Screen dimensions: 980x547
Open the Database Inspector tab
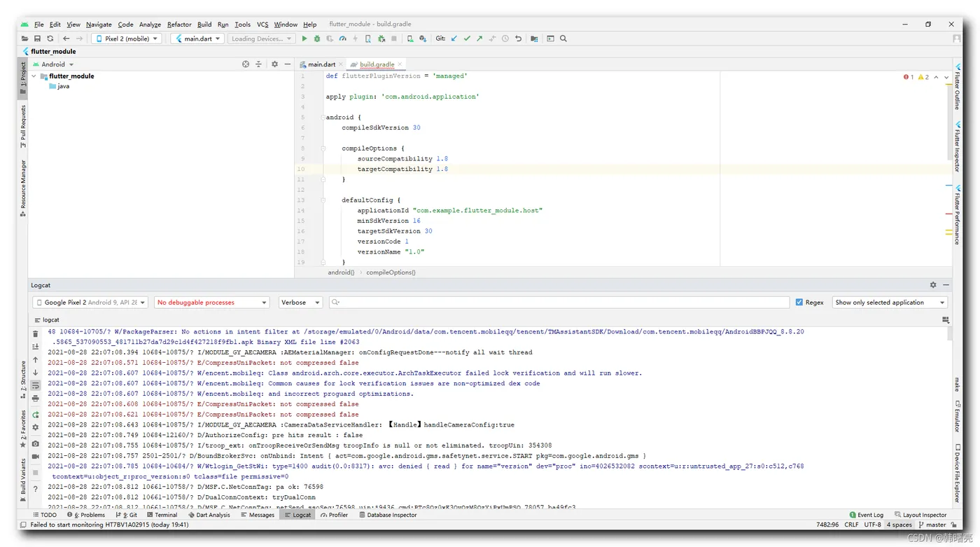pos(388,515)
